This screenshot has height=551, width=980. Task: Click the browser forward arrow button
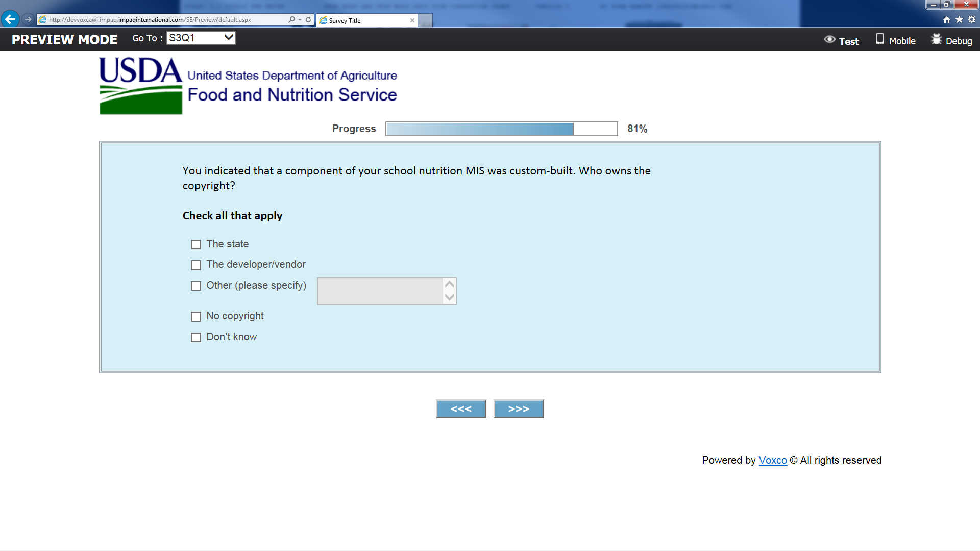28,19
